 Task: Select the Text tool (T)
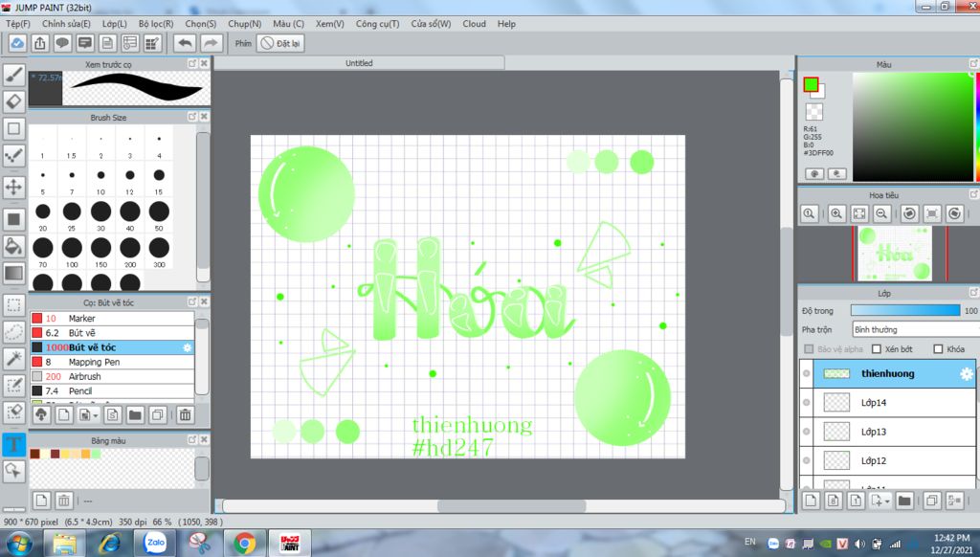[x=13, y=444]
